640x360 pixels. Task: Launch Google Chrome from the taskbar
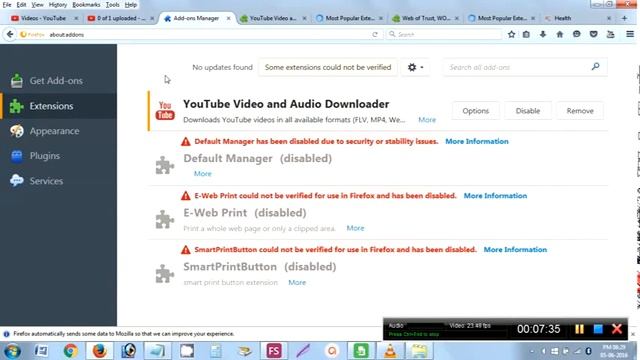pos(70,351)
